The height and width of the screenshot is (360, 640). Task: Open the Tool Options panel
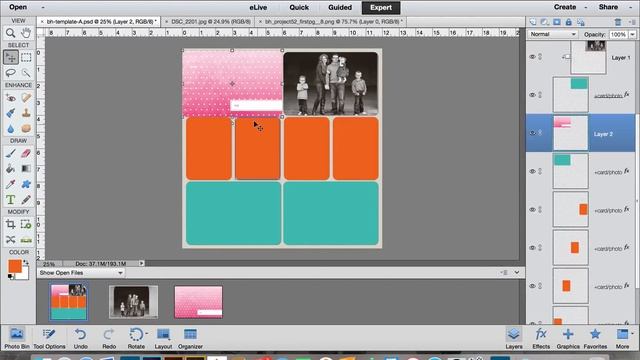pyautogui.click(x=49, y=338)
